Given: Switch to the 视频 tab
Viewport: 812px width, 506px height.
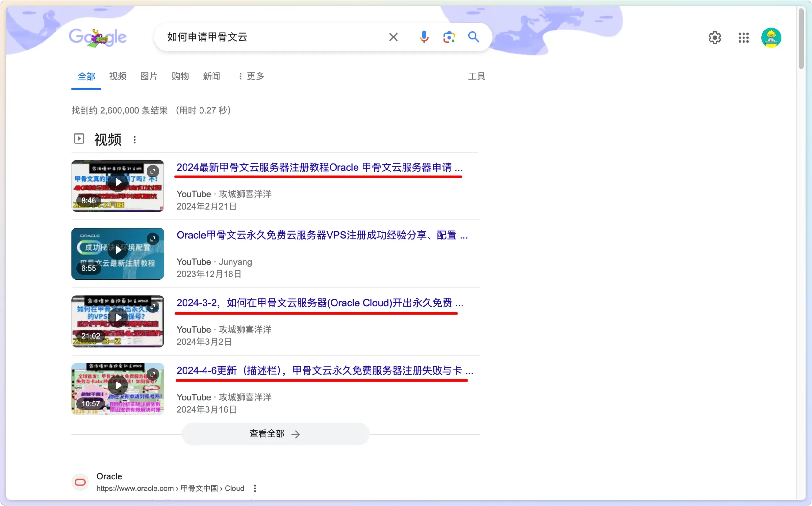Looking at the screenshot, I should pyautogui.click(x=118, y=76).
